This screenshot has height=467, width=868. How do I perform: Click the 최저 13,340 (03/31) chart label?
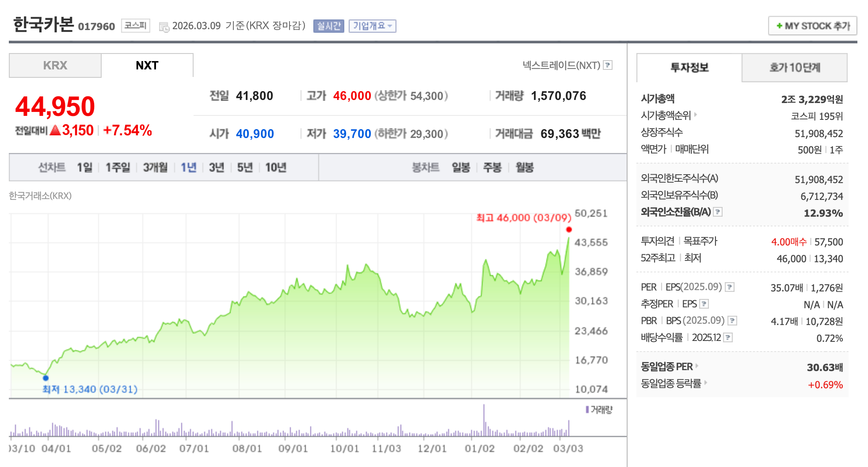[90, 389]
